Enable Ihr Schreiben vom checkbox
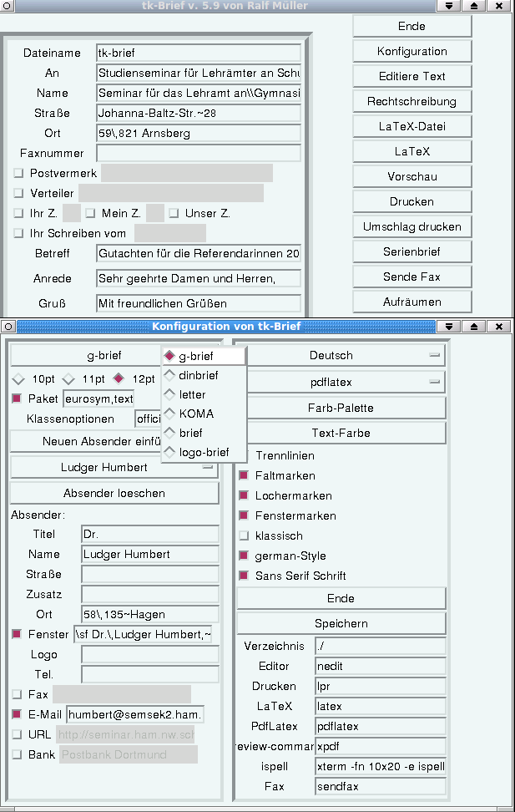Viewport: 515px width, 812px height. pyautogui.click(x=18, y=233)
